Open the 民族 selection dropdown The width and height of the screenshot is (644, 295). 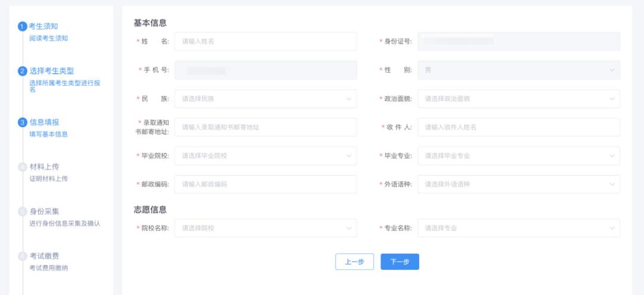266,99
